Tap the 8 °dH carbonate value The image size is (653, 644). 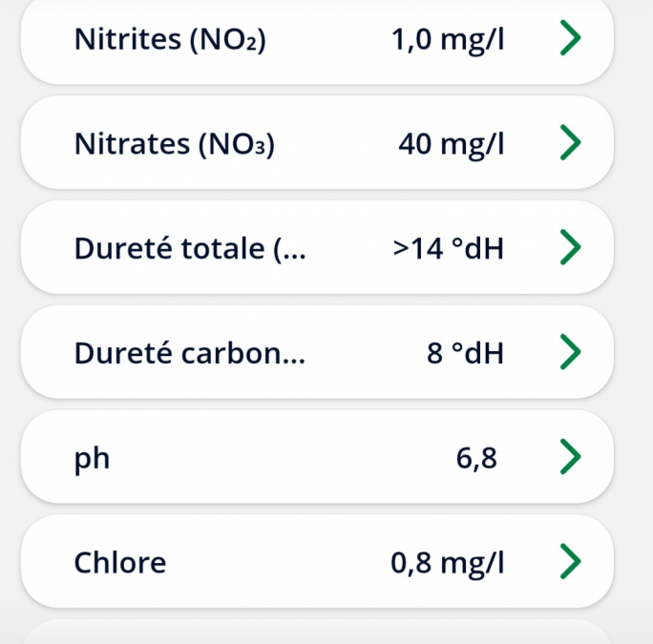465,353
